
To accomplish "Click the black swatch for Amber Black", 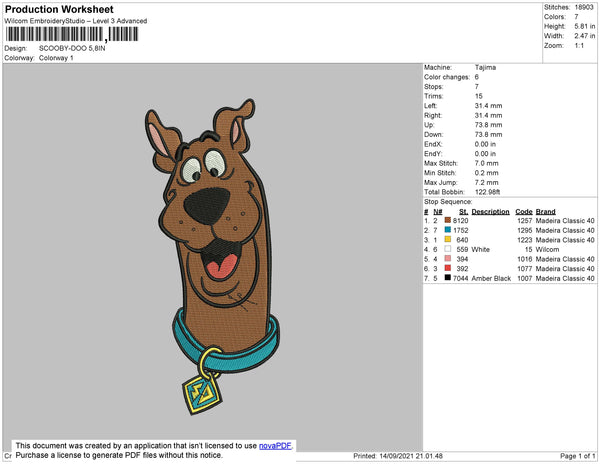I will click(x=447, y=277).
